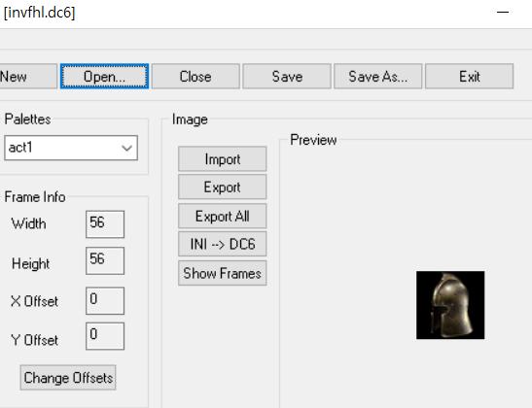Click the New button
The width and height of the screenshot is (532, 408).
[28, 76]
